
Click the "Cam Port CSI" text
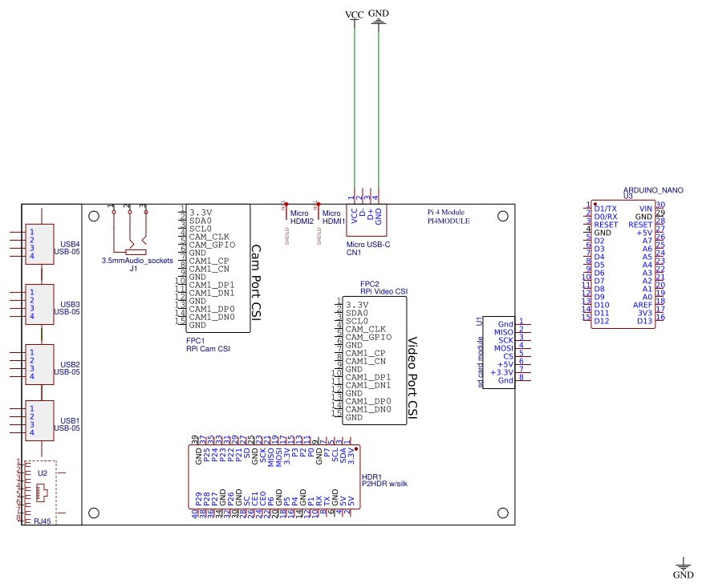point(256,282)
